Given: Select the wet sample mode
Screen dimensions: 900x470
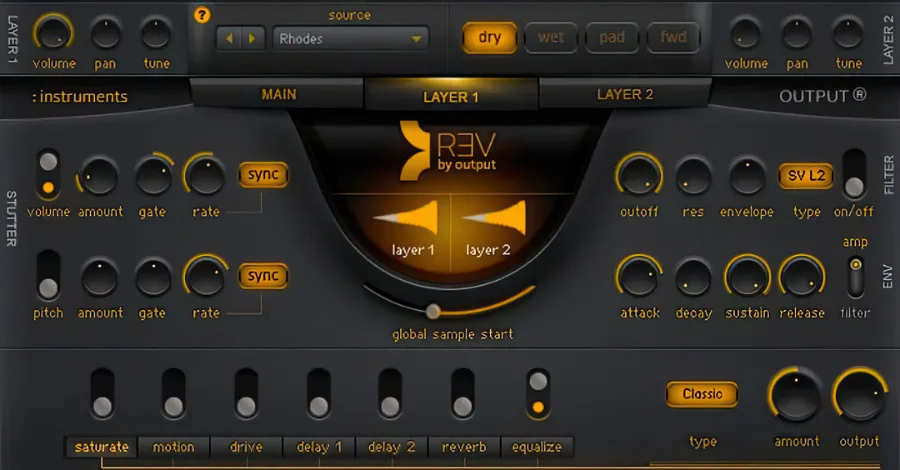Looking at the screenshot, I should (551, 38).
